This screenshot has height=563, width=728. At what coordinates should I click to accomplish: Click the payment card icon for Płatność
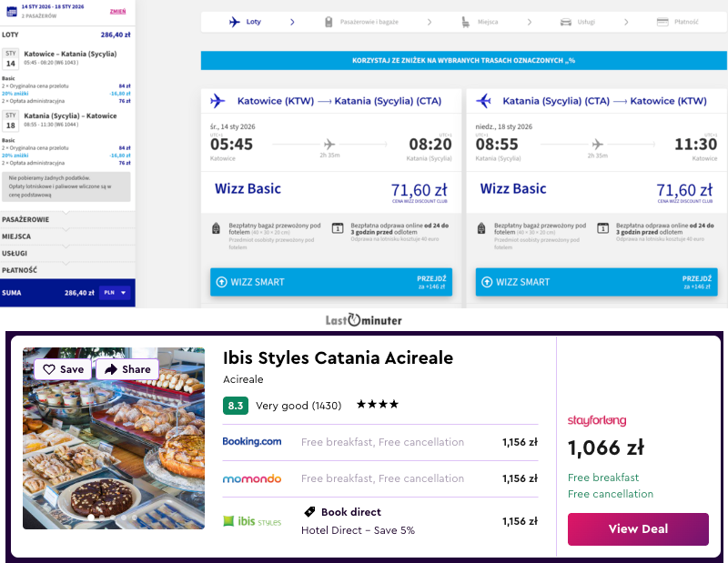pos(662,22)
